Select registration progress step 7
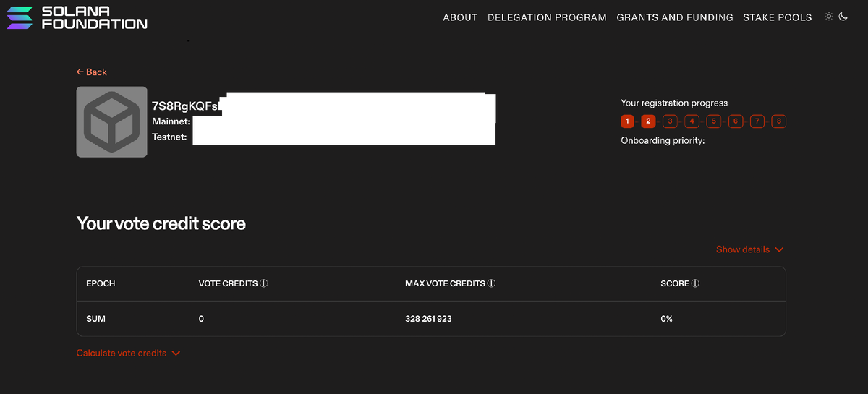Viewport: 868px width, 394px height. (757, 121)
